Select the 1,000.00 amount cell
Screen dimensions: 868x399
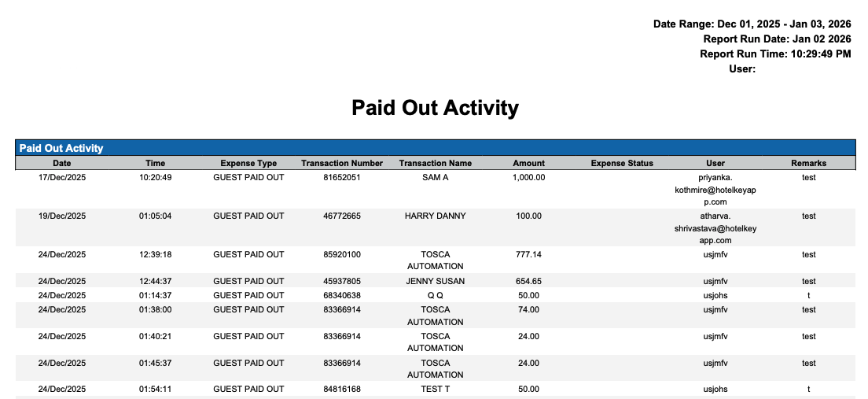click(x=528, y=177)
